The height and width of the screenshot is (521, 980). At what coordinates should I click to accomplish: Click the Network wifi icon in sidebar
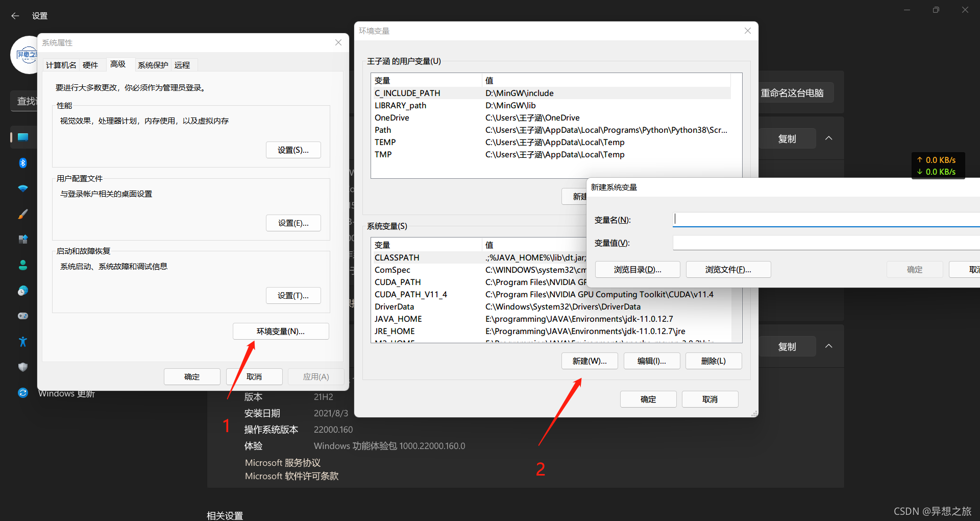click(23, 188)
